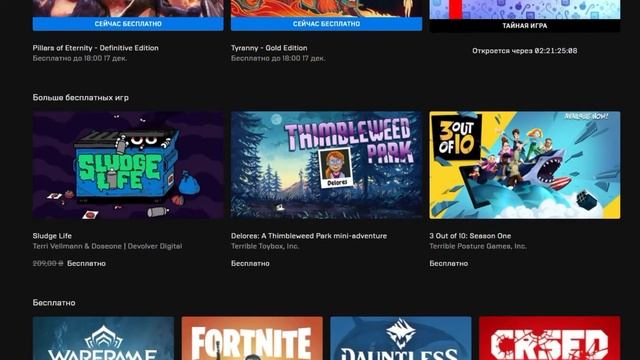Click the mystery game cover image

click(x=525, y=9)
